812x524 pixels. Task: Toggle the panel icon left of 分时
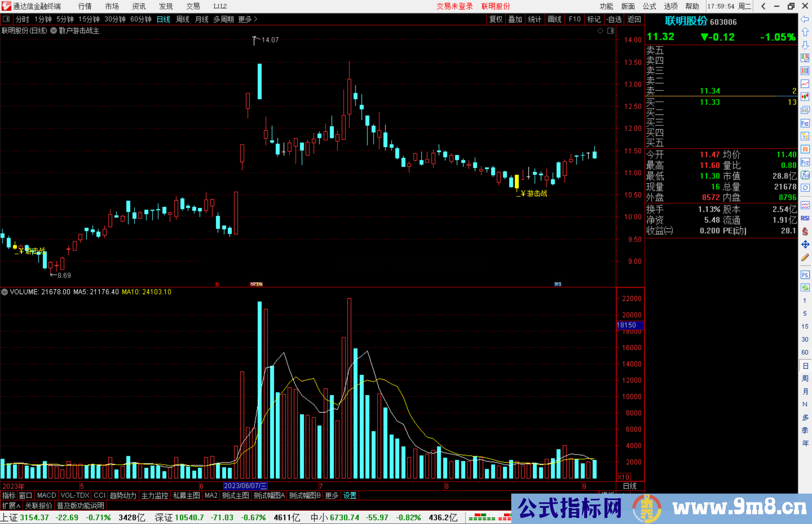pos(6,19)
